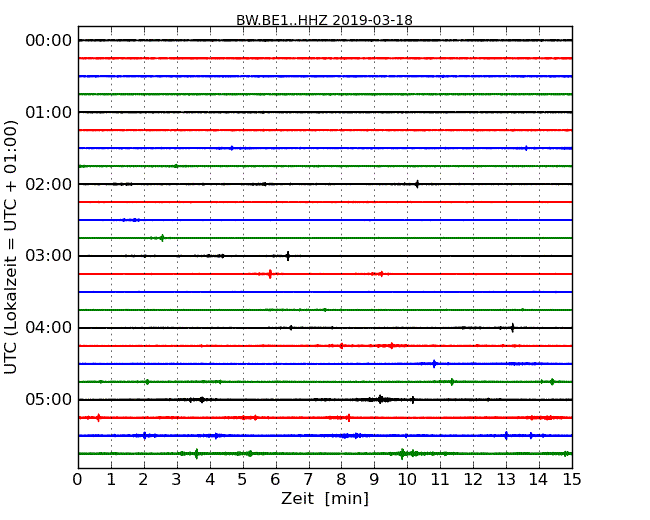
Task: Click the 02:00 time axis label
Action: [49, 184]
